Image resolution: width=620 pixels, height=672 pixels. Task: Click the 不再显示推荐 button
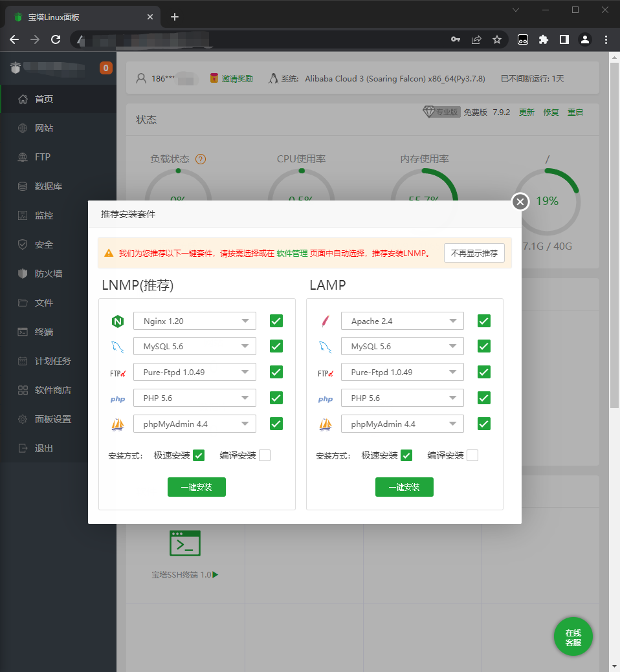[x=474, y=253]
